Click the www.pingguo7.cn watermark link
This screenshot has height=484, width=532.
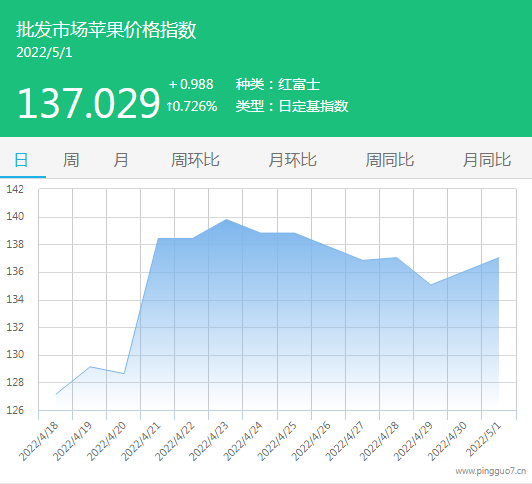pyautogui.click(x=491, y=471)
